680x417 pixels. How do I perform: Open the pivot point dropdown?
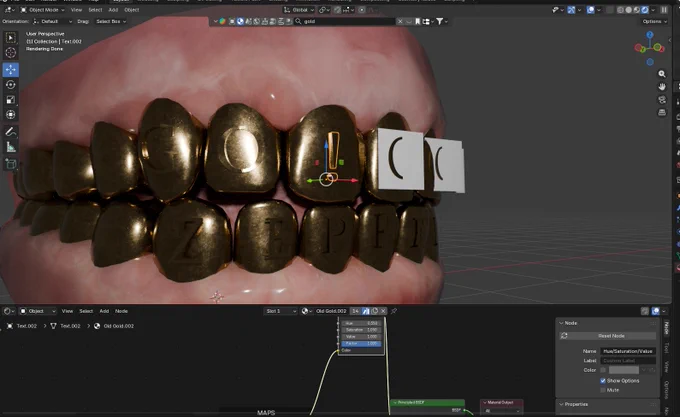pyautogui.click(x=324, y=10)
